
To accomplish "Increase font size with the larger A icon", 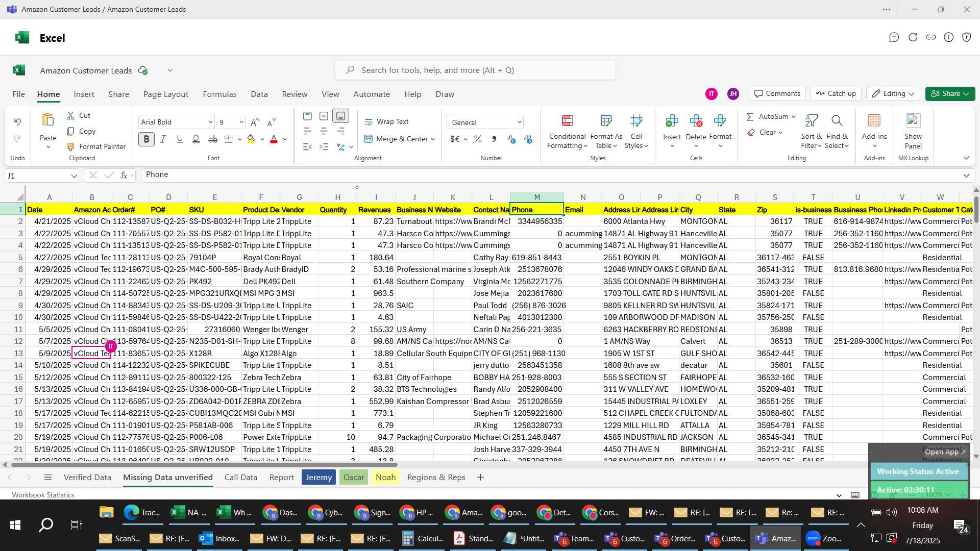I will [x=255, y=122].
